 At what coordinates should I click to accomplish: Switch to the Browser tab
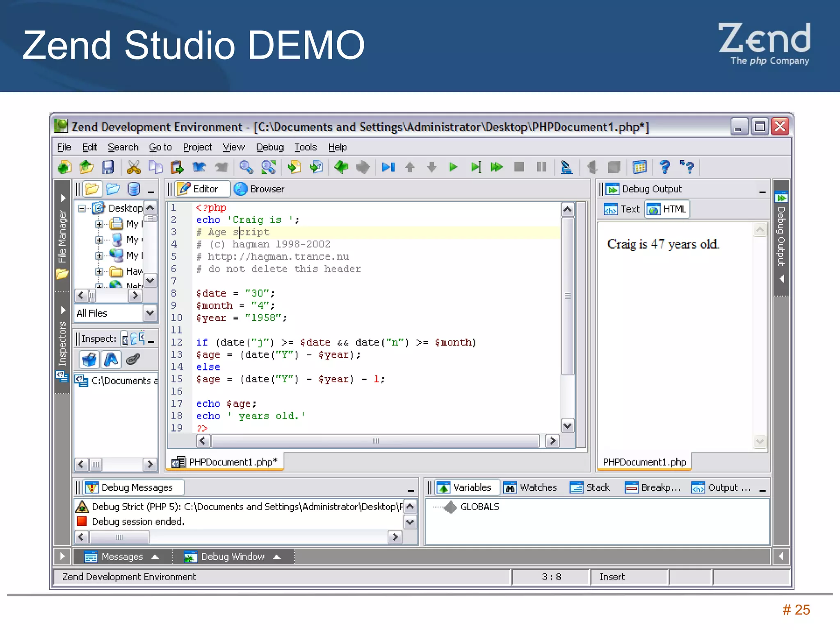tap(259, 189)
